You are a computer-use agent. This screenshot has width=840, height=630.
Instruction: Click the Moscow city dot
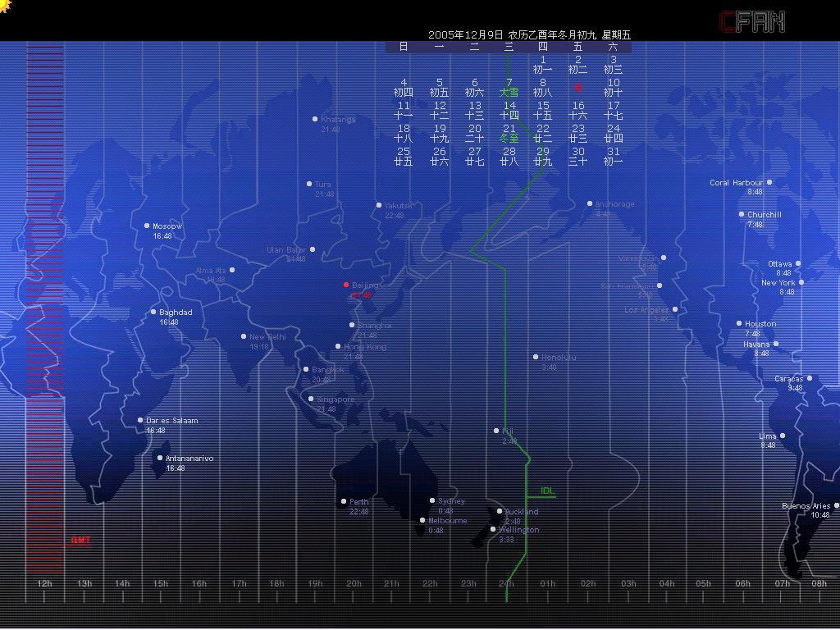(x=147, y=226)
